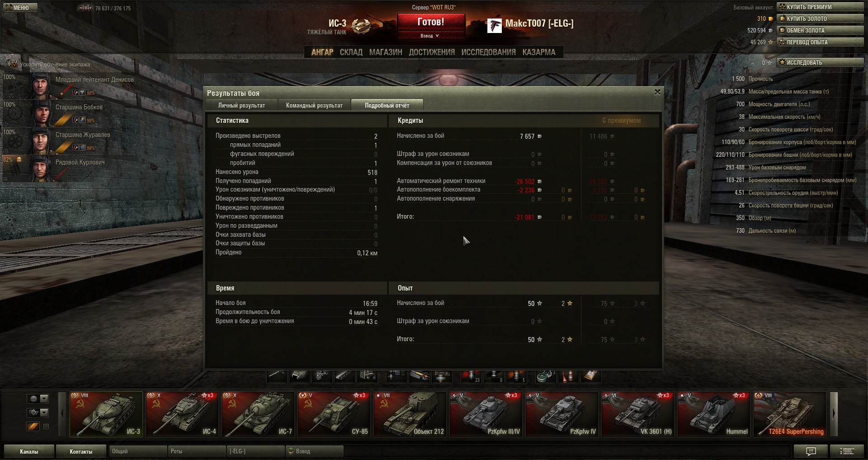Open the tracks module slot icon

point(344,376)
